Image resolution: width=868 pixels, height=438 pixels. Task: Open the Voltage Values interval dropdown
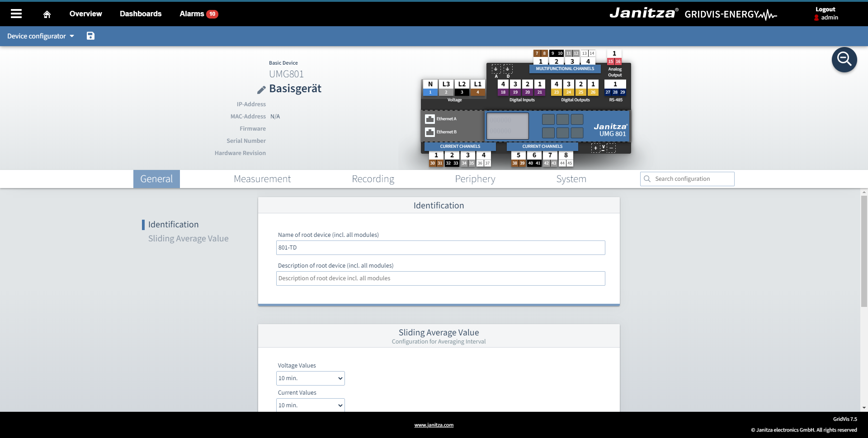(311, 378)
